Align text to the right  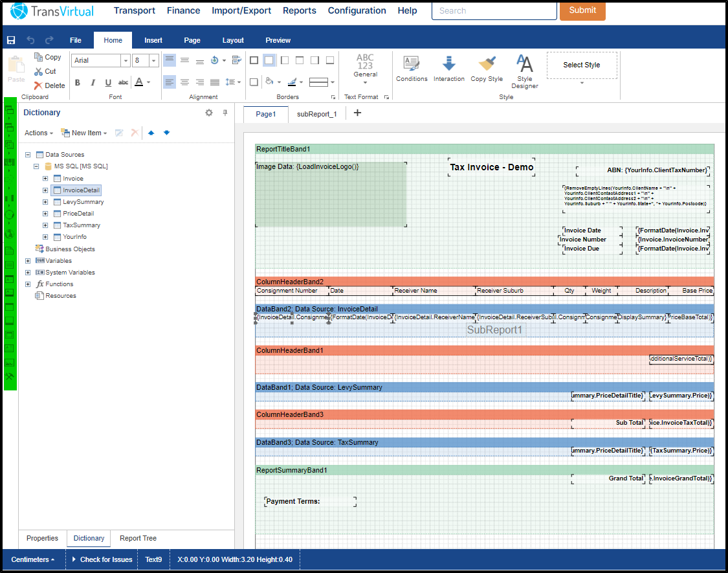200,82
